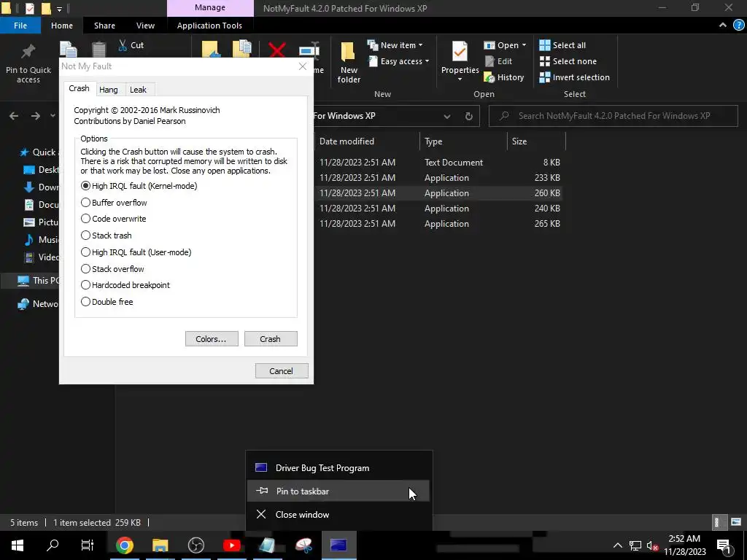
Task: Click the red Delete X icon
Action: coord(276,50)
